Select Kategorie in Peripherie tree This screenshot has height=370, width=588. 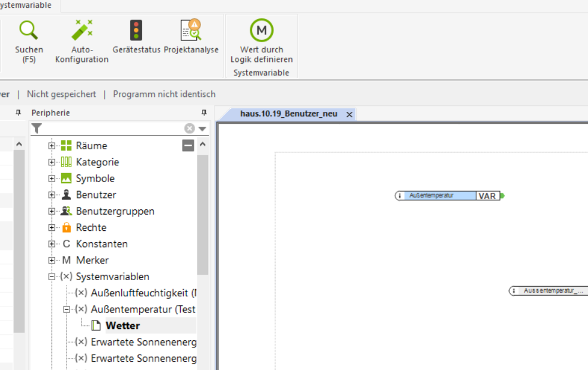tap(98, 162)
